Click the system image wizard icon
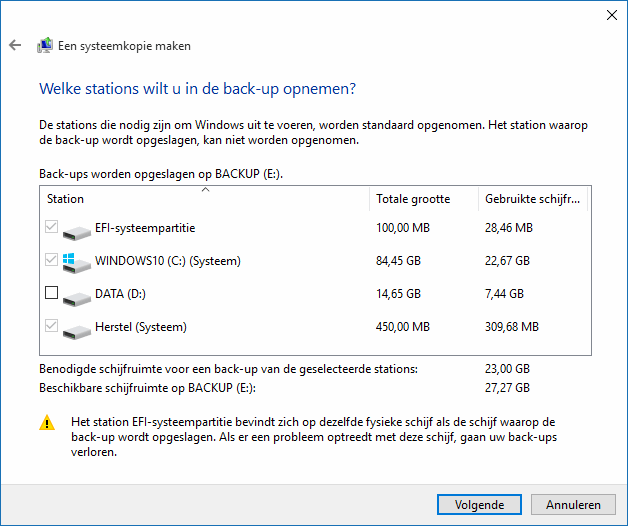 click(x=45, y=45)
